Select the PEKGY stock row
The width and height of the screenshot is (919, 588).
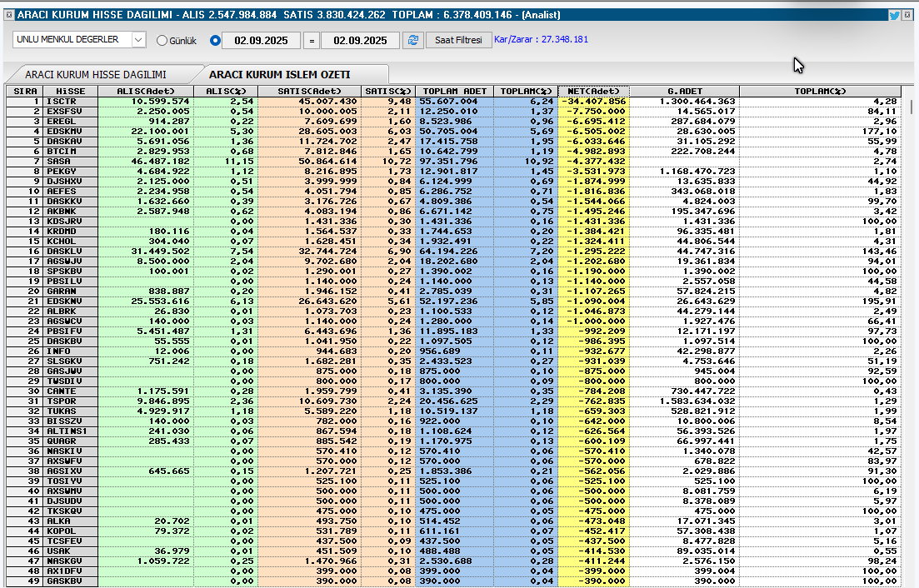tap(453, 171)
